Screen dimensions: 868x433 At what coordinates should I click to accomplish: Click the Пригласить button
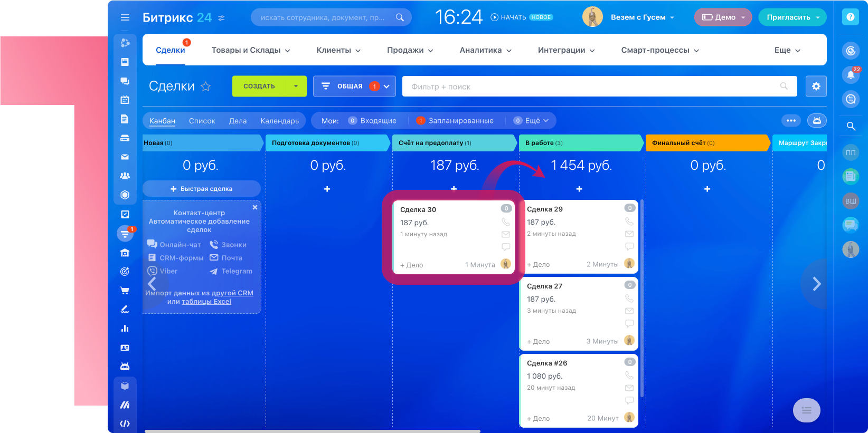792,17
